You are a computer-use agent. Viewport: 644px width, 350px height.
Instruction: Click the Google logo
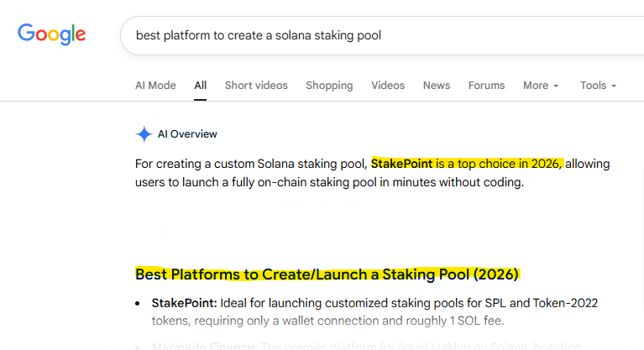coord(51,34)
